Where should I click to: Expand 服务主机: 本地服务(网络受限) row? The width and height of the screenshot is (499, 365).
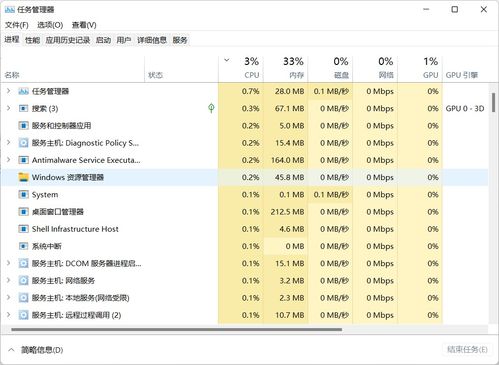9,297
